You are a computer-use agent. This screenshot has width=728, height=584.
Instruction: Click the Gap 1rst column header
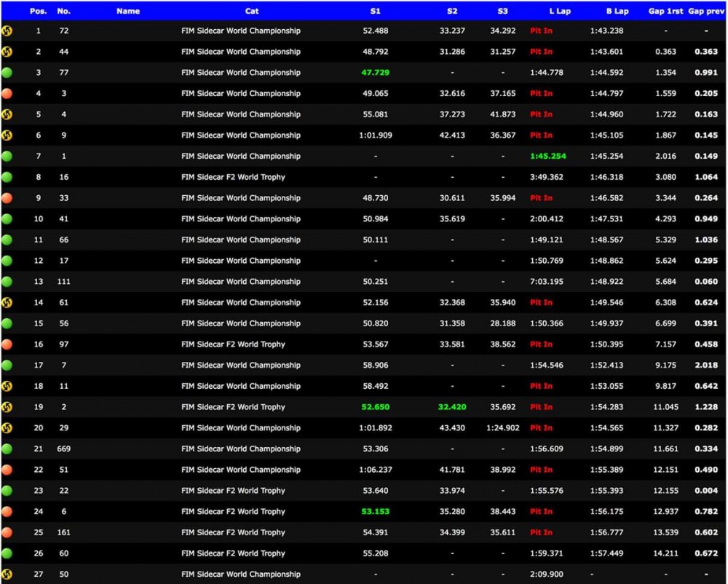coord(666,11)
